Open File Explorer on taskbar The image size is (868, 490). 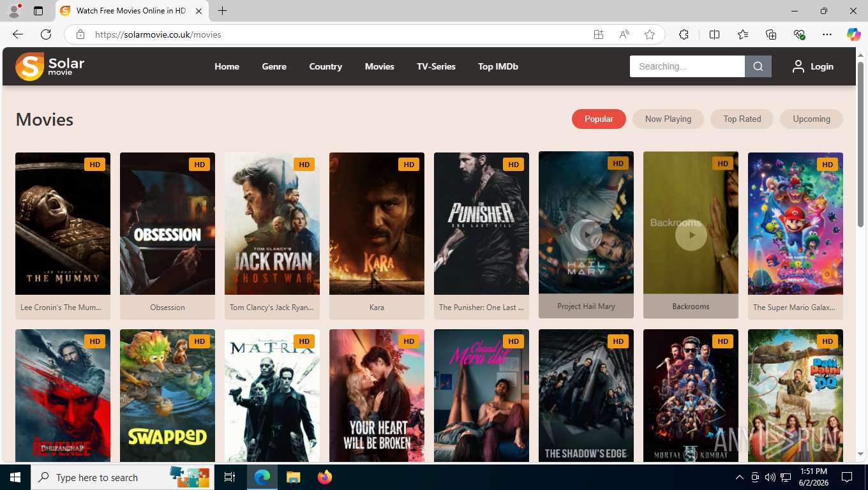[x=293, y=477]
